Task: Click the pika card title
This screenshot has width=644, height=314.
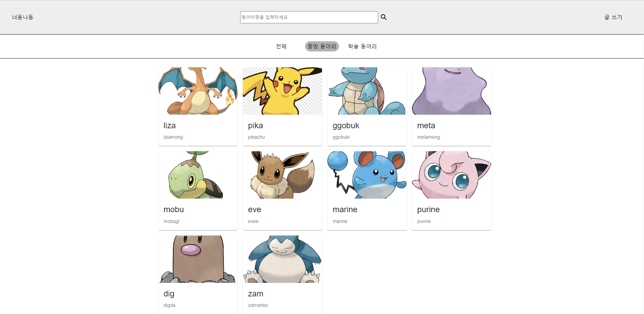Action: [255, 126]
